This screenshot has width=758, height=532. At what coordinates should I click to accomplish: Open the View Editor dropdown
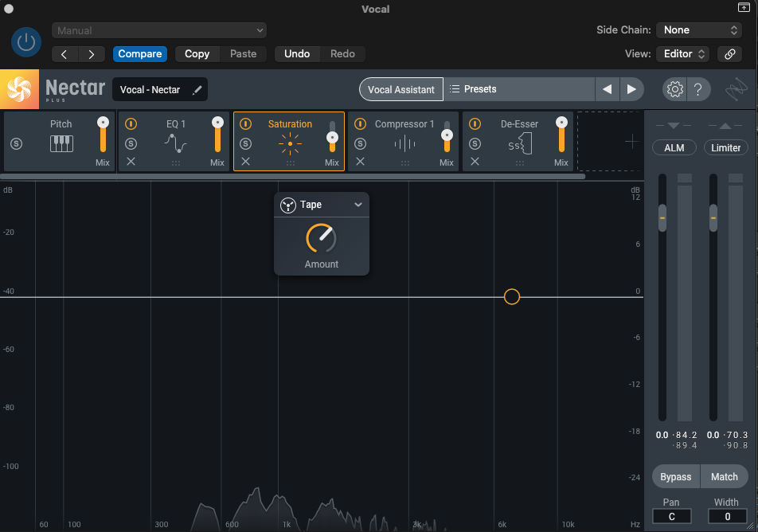682,53
